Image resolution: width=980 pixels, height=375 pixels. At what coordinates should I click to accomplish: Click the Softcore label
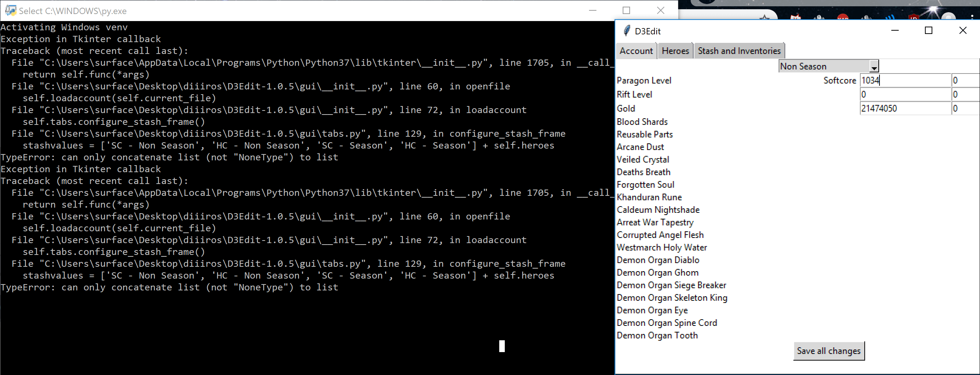point(840,80)
